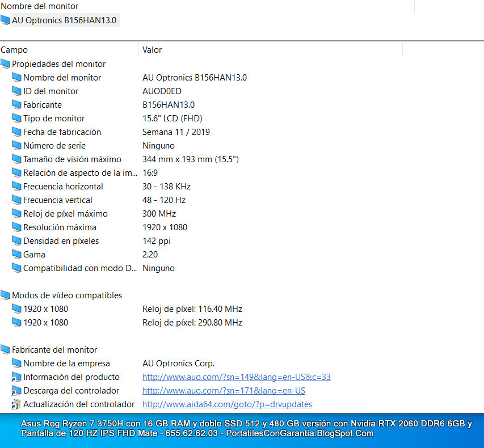Image resolution: width=484 pixels, height=448 pixels.
Task: Click Reloj de píxel: 290.80 MHz text
Action: point(192,322)
